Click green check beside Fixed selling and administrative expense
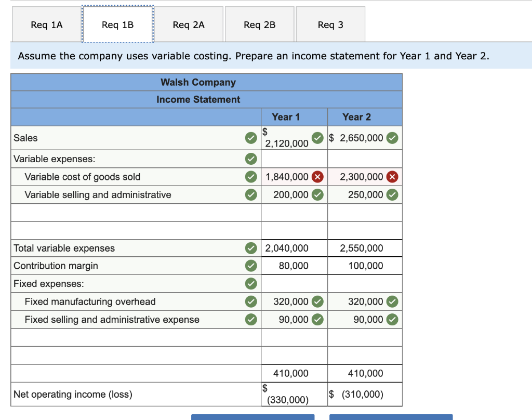This screenshot has height=420, width=532. click(x=251, y=320)
